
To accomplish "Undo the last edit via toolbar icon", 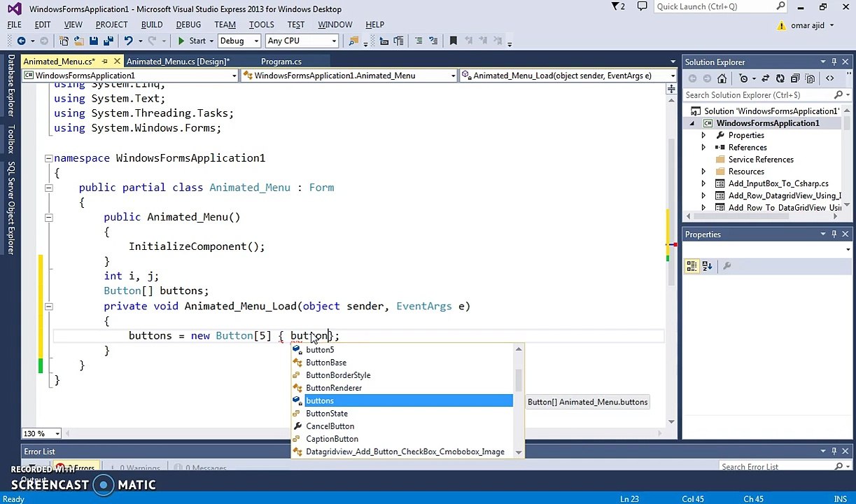I will coord(128,41).
